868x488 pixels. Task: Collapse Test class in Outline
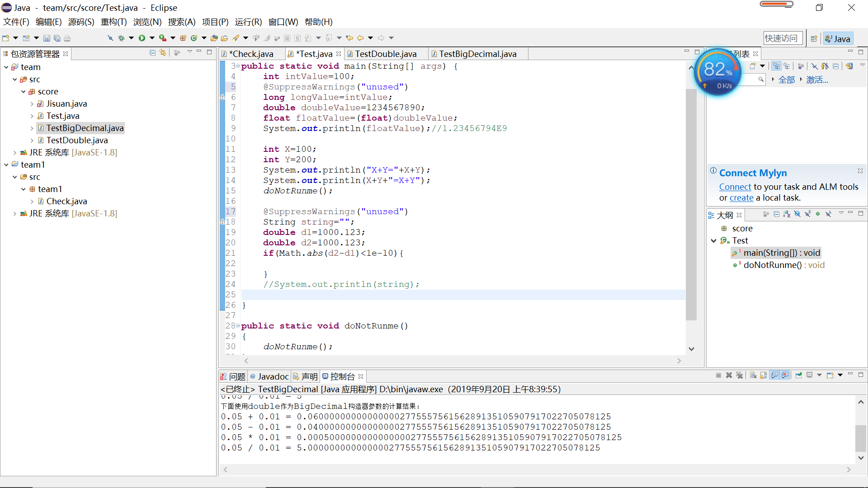[713, 241]
